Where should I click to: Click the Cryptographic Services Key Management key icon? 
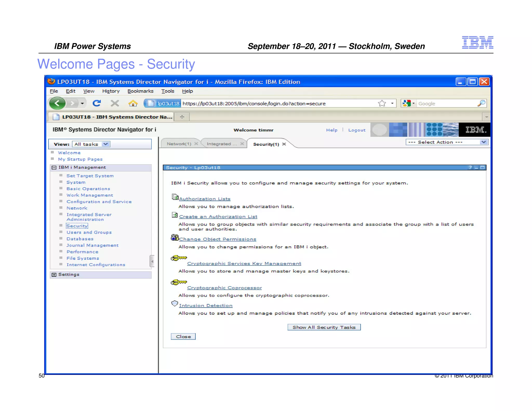[x=179, y=258]
